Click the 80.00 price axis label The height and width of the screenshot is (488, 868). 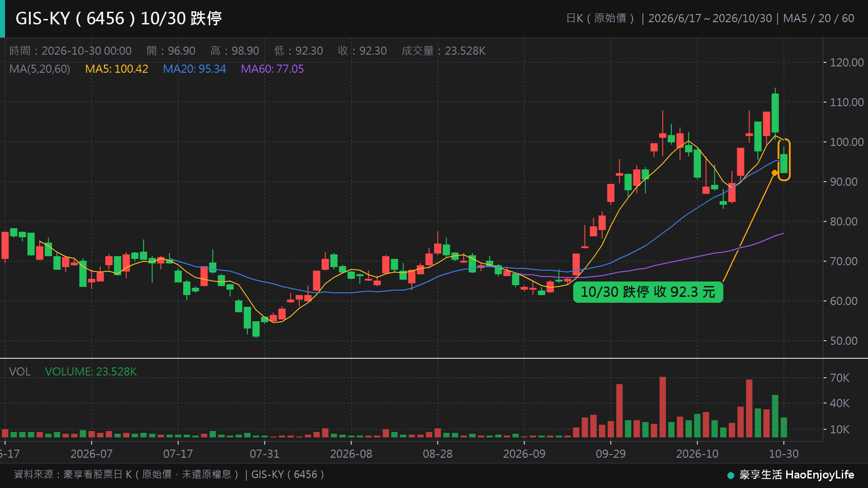pos(844,222)
